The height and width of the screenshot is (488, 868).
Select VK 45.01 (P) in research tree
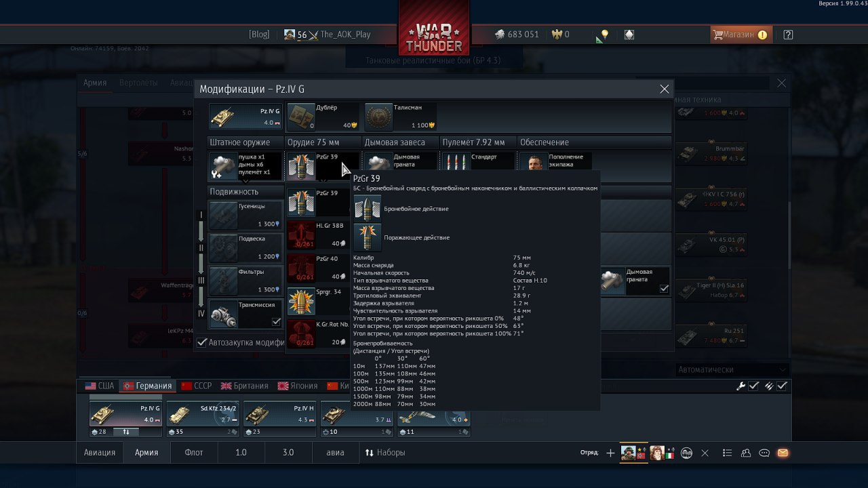[x=712, y=244]
